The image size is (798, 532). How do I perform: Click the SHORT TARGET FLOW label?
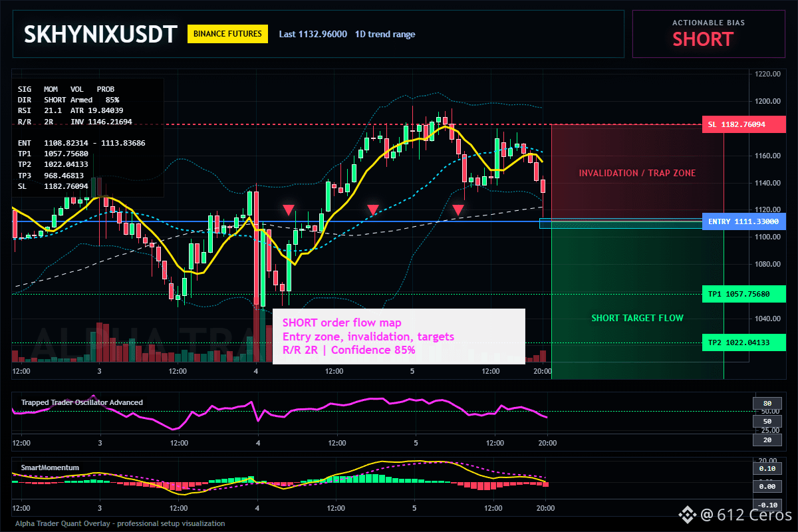tap(637, 318)
